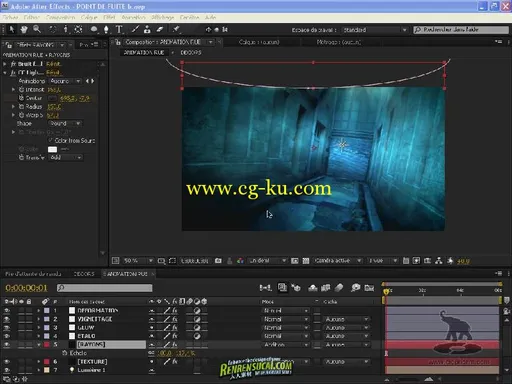Open the Caméra active view dropdown
The height and width of the screenshot is (384, 512).
click(338, 261)
